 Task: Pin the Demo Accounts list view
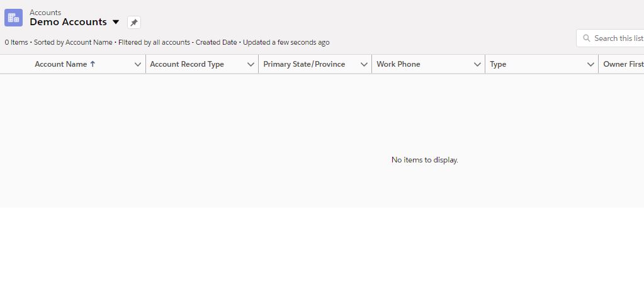pyautogui.click(x=134, y=22)
